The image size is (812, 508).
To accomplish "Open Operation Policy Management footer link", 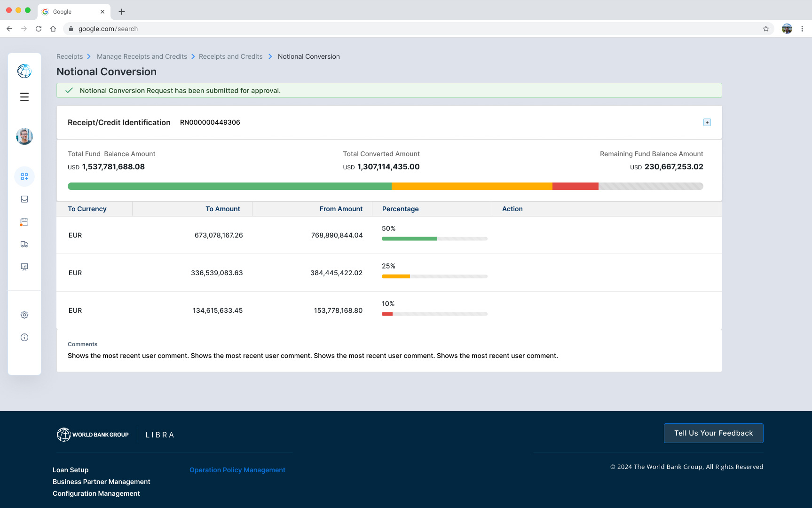I will (x=237, y=470).
